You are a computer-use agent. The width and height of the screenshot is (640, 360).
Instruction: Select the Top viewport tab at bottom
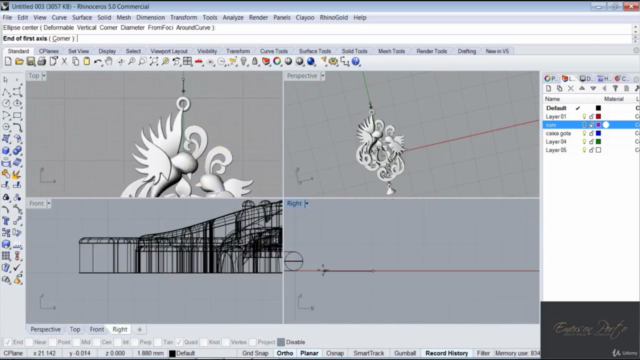(75, 329)
